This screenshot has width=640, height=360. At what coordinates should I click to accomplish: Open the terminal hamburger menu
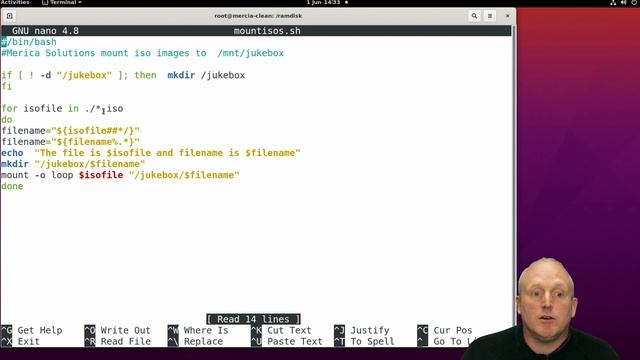point(490,16)
